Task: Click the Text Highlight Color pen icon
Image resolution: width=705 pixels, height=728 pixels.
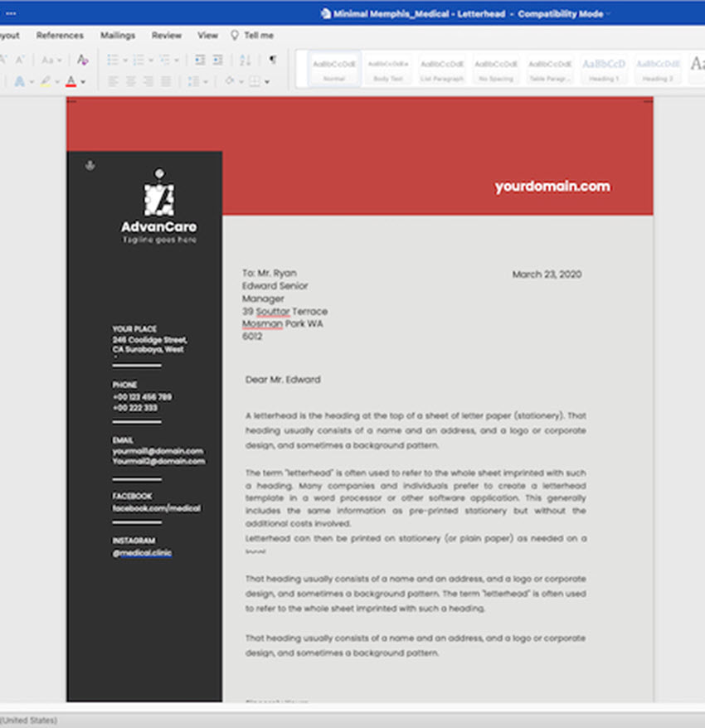Action: [x=46, y=82]
